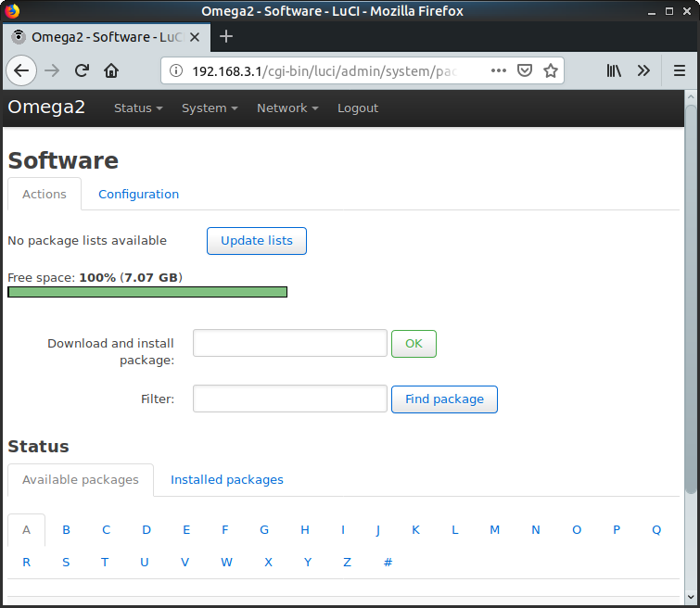Show packages starting with I
Screen dimensions: 700x608
pos(343,530)
